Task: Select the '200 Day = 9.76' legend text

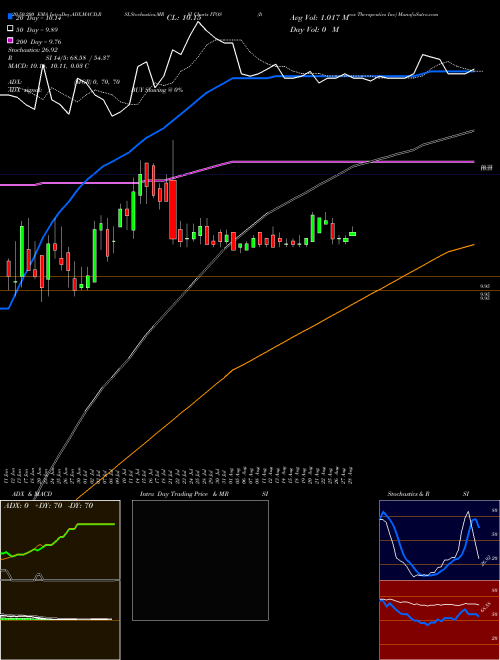Action: (39, 42)
